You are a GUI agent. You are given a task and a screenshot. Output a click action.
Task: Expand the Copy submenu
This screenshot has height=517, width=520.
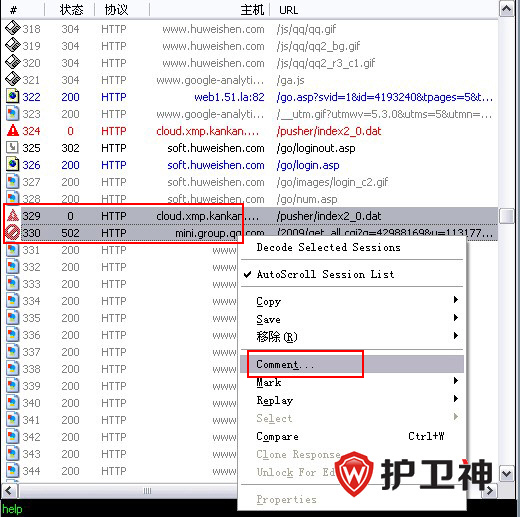coord(352,301)
